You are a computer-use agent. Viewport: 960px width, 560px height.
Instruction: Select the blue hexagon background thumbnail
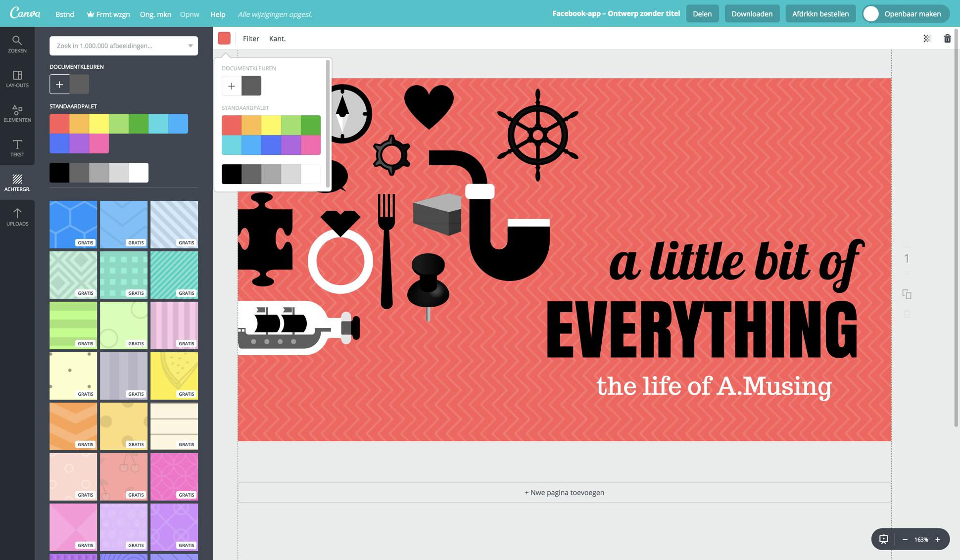[x=73, y=224]
